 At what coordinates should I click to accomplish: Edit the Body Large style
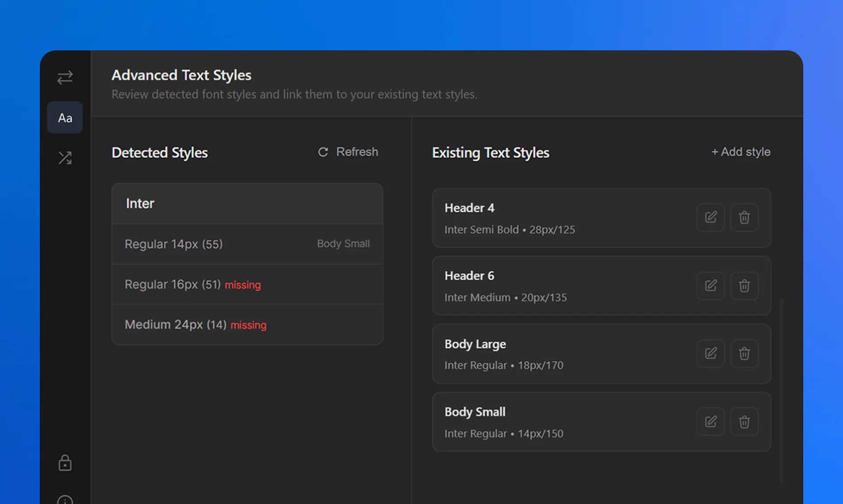[x=711, y=353]
